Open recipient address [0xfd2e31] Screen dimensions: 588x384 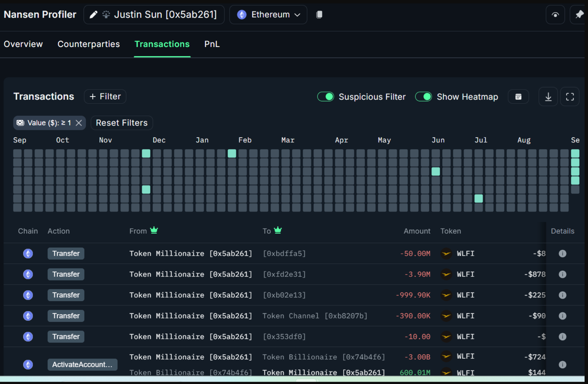[x=284, y=274]
